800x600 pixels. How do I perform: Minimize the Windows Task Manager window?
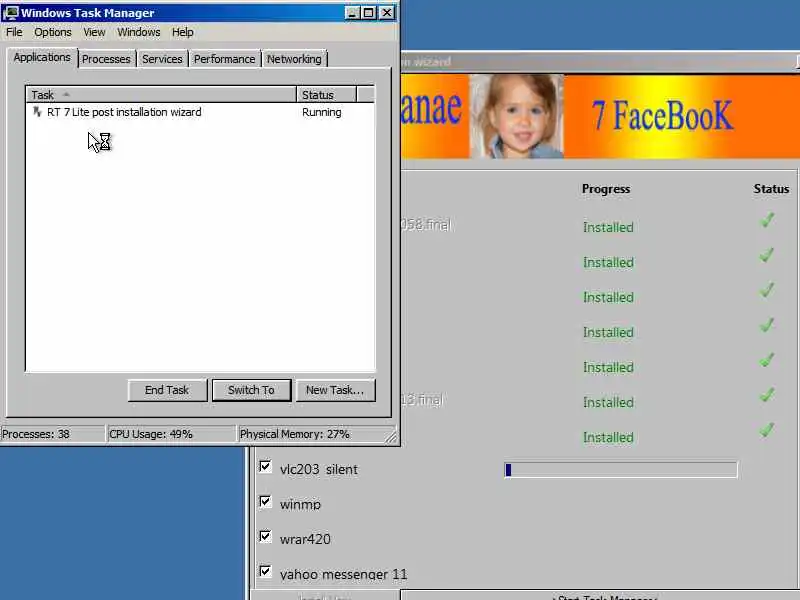pyautogui.click(x=352, y=13)
